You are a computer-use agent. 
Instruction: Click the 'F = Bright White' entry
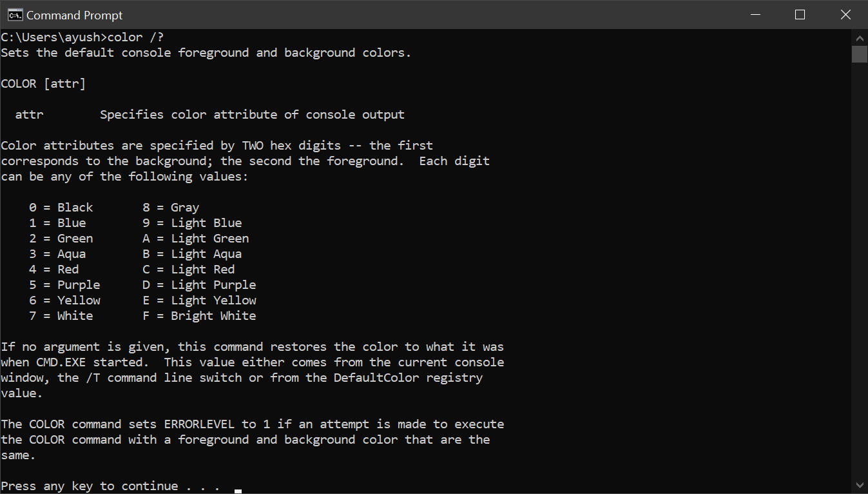(200, 315)
